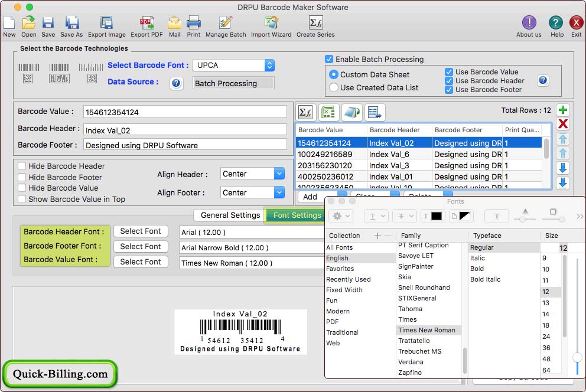Select the Custom Data Sheet radio button
586x392 pixels.
[x=333, y=74]
